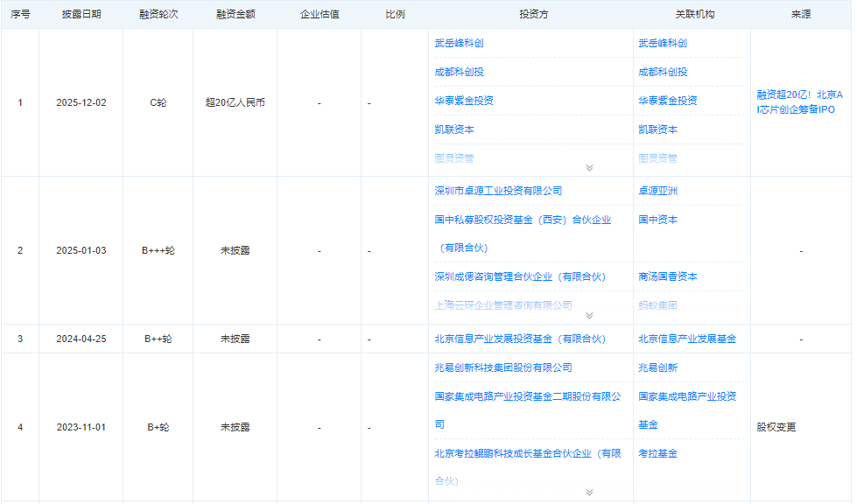The image size is (857, 504).
Task: Select the B+++轮 round cell
Action: (158, 250)
